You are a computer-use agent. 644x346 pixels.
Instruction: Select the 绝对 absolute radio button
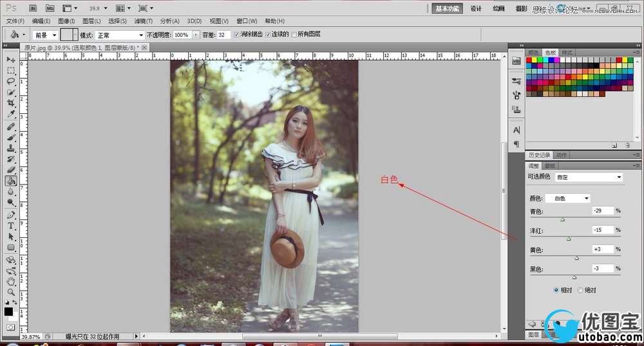click(580, 290)
